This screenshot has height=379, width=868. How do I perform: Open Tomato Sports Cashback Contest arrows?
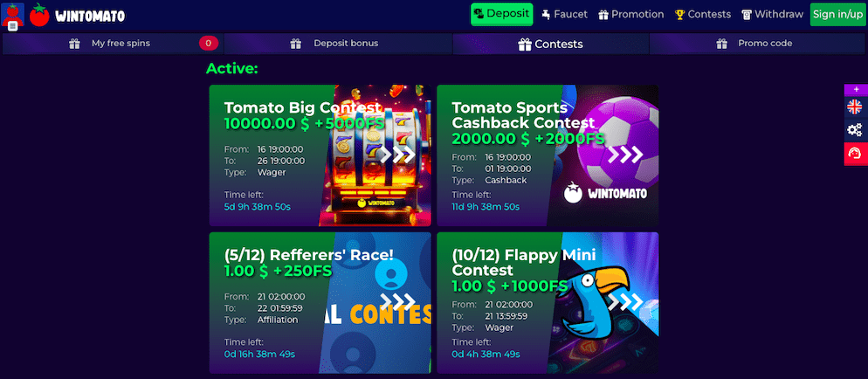tap(625, 155)
